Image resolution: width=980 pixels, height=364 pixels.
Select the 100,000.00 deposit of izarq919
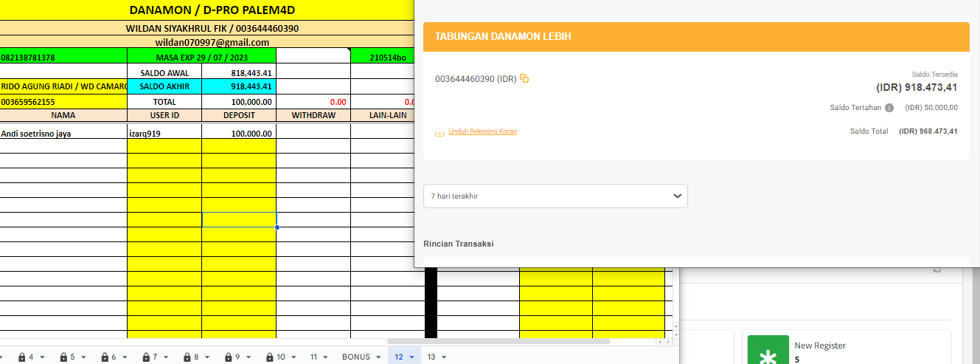[x=239, y=133]
